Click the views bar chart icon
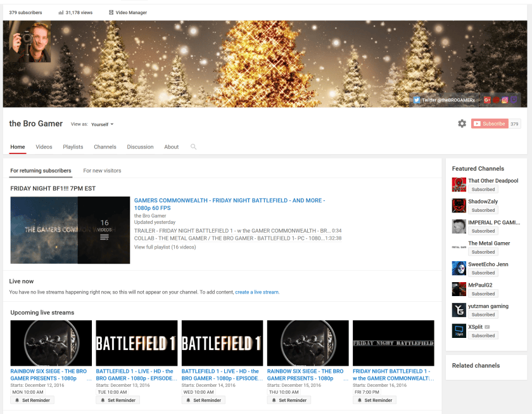Screen dimensions: 532x414 [x=61, y=13]
